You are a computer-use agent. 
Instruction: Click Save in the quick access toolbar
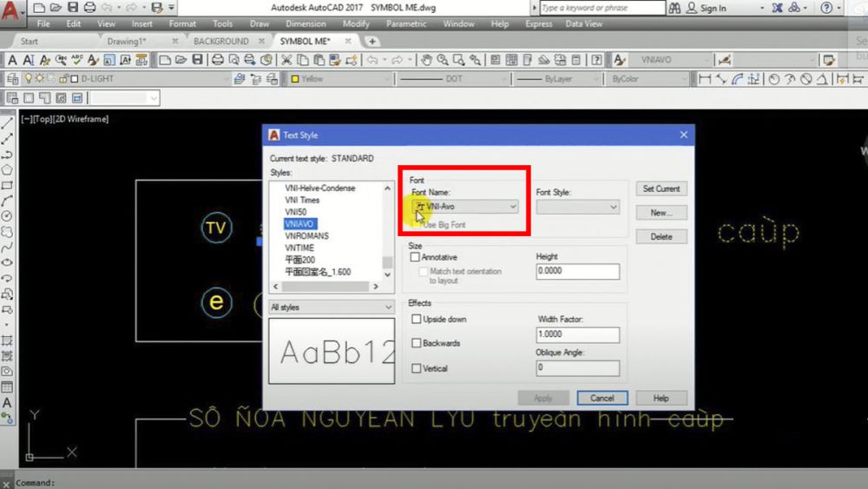click(73, 8)
